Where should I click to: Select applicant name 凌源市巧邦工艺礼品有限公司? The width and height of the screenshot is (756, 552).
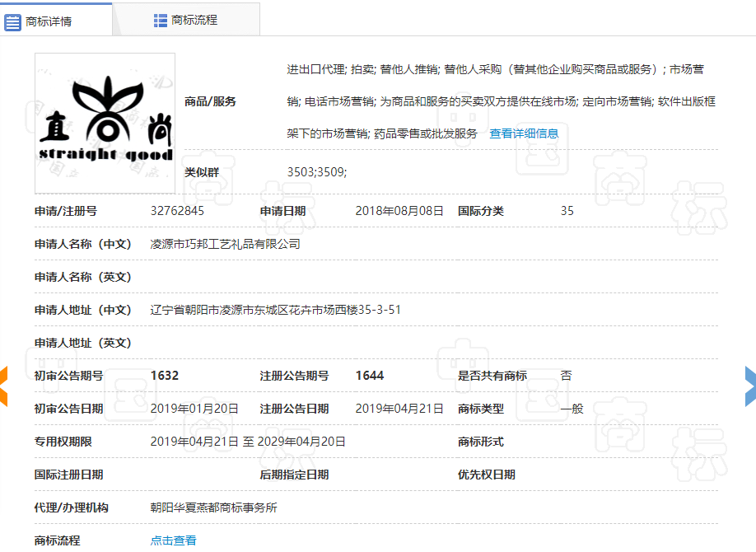225,244
